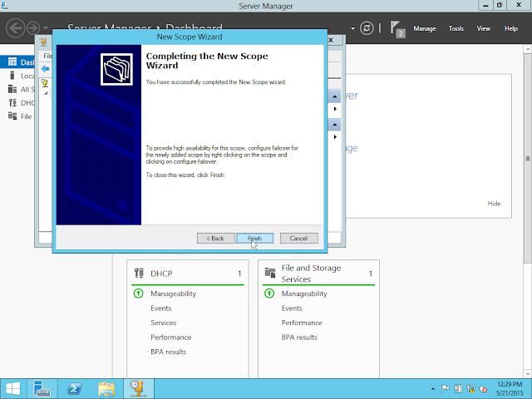Viewport: 532px width, 399px height.
Task: Open DHCP Events
Action: pos(160,308)
